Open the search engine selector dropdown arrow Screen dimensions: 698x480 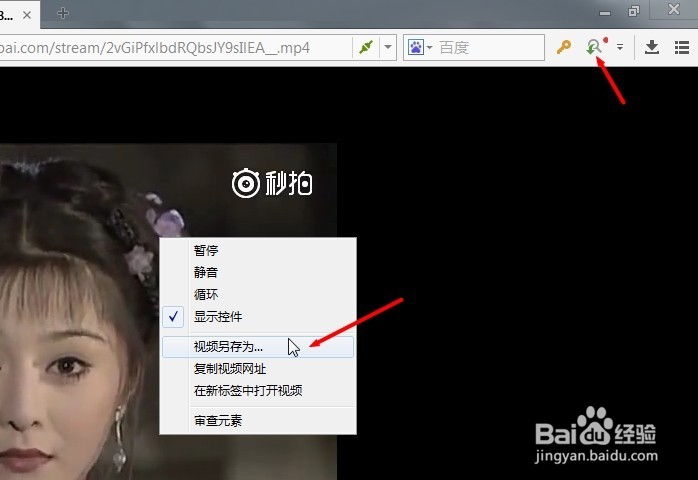(430, 47)
